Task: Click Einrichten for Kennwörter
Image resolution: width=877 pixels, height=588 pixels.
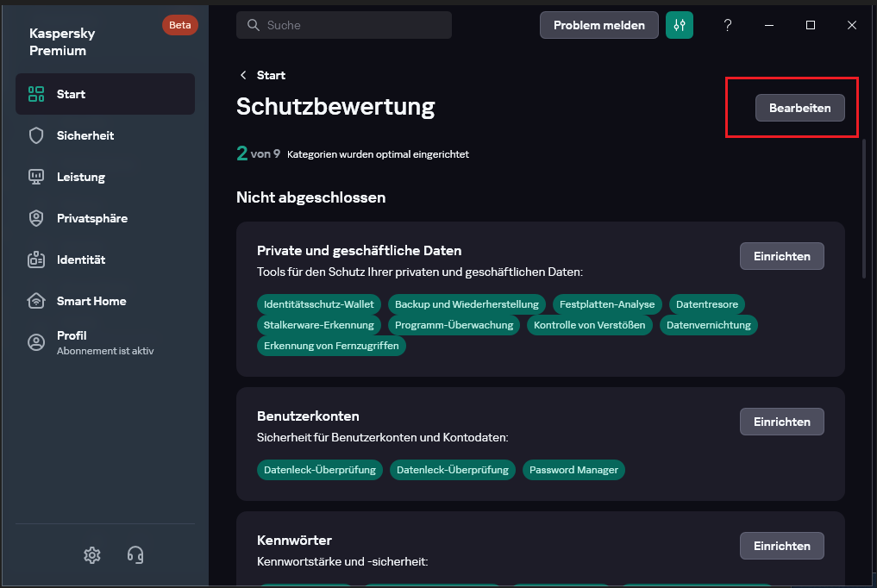Action: coord(782,546)
